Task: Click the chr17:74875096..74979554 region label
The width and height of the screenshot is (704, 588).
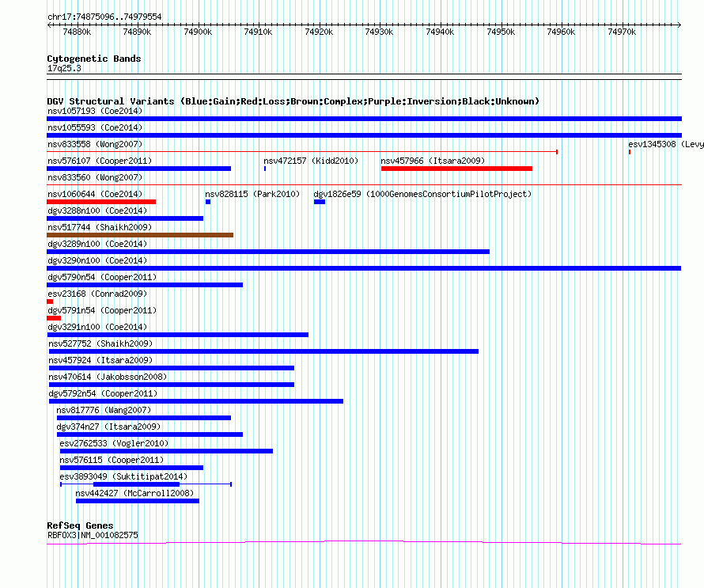Action: (104, 17)
